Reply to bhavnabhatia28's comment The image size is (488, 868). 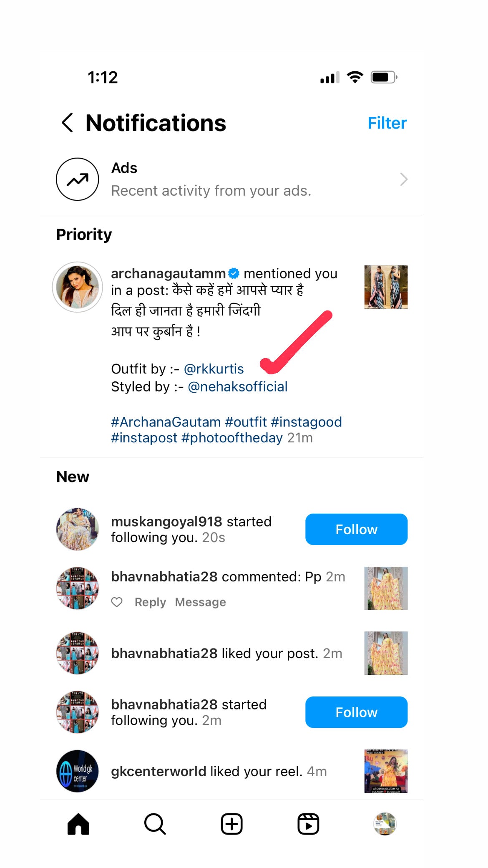[x=150, y=602]
